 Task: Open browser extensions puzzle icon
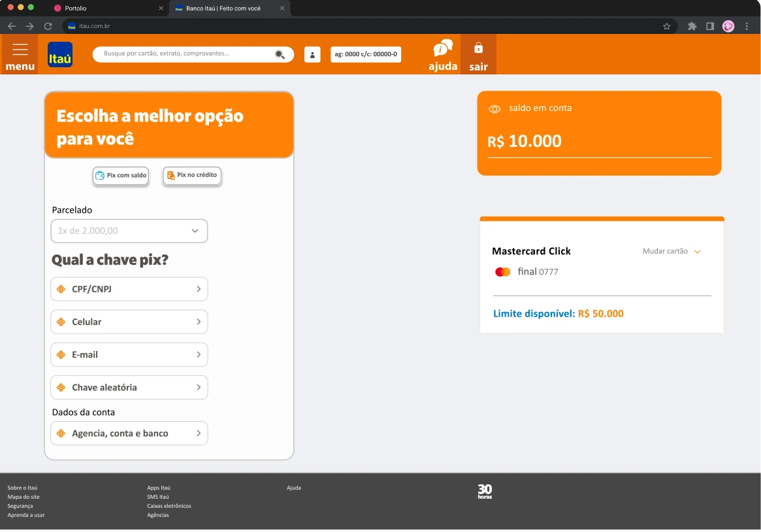click(x=692, y=26)
